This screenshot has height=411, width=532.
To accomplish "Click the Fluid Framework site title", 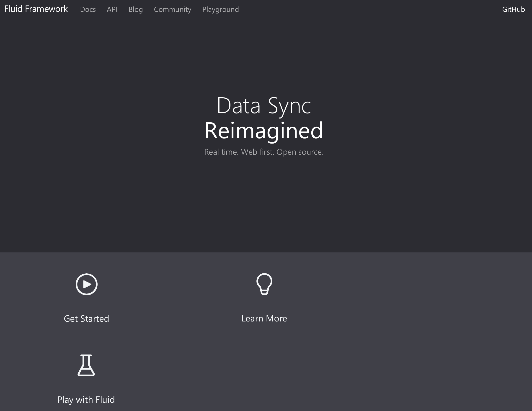I will click(36, 9).
